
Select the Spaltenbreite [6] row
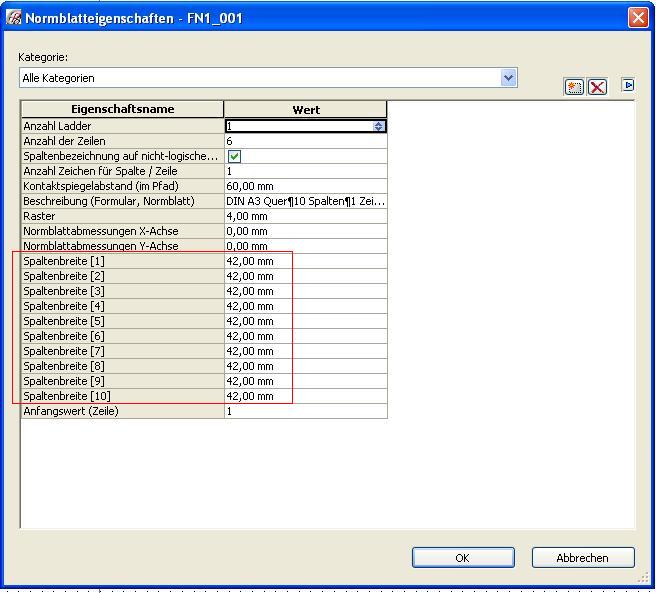pyautogui.click(x=122, y=336)
